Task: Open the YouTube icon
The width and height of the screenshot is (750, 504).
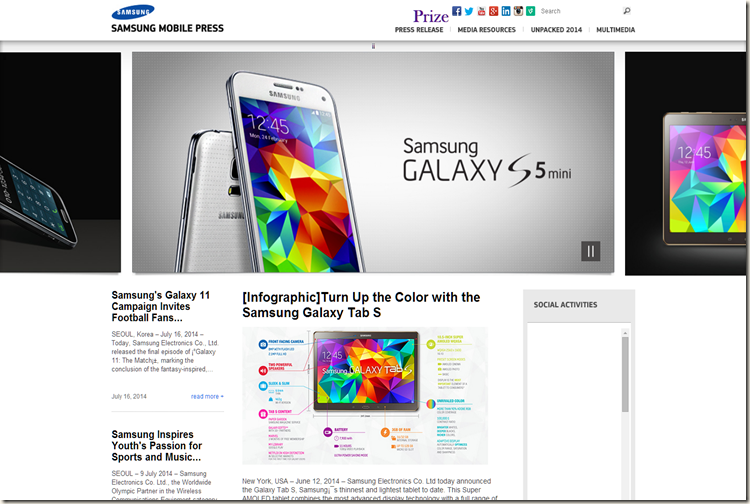Action: click(481, 11)
